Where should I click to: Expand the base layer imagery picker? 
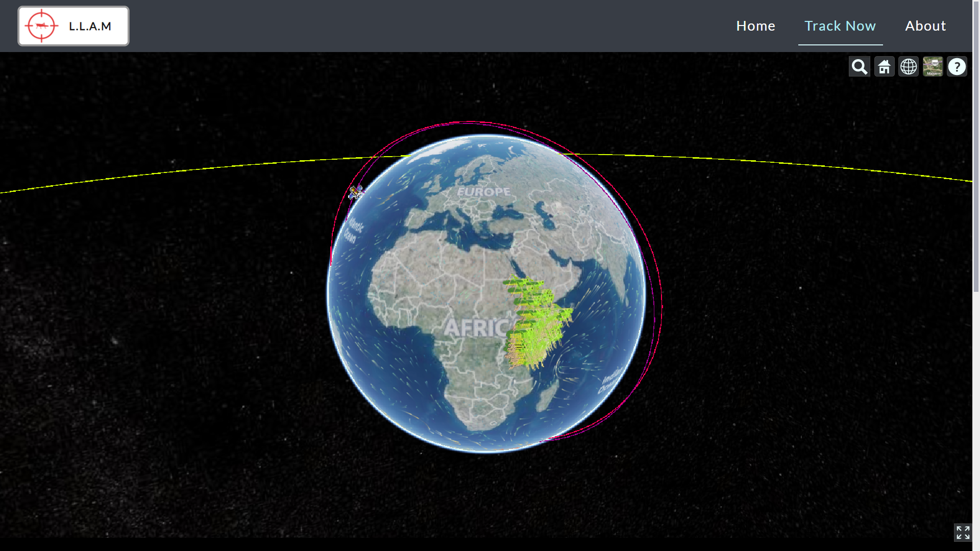(933, 67)
